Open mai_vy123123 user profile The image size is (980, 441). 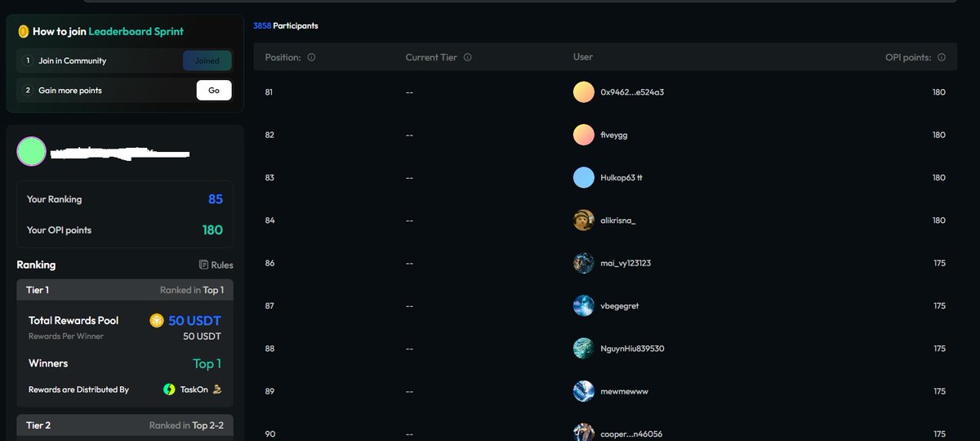tap(626, 263)
